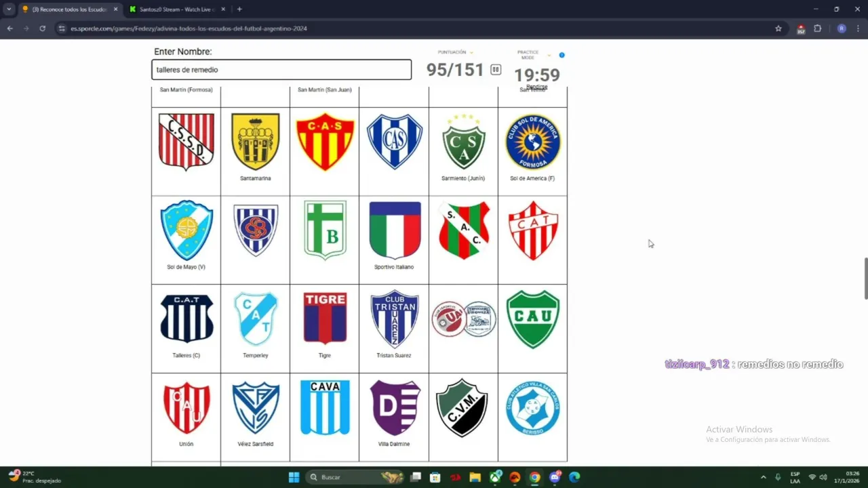Select the green CAU crest
Image resolution: width=868 pixels, height=488 pixels.
(533, 319)
